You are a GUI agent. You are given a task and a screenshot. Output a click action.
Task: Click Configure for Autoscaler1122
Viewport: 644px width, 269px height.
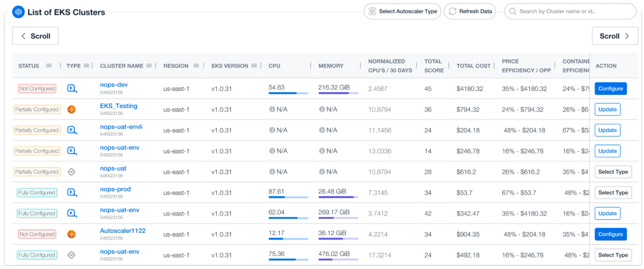(x=611, y=234)
